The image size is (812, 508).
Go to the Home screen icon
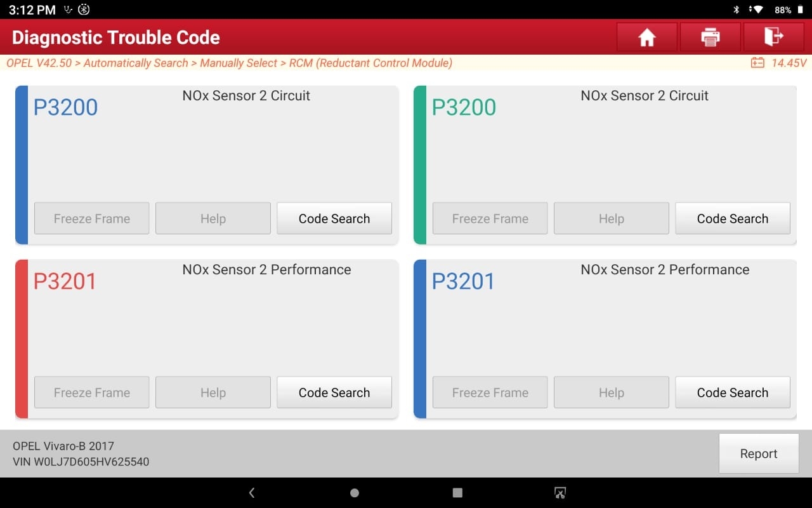[646, 37]
